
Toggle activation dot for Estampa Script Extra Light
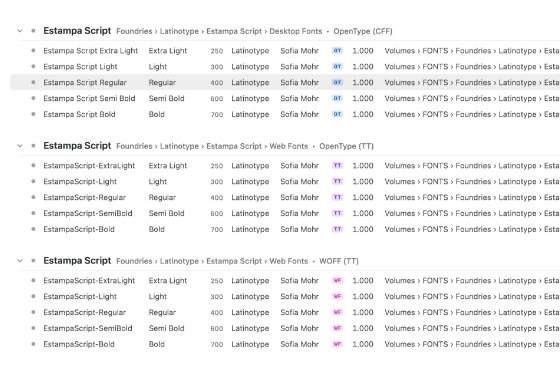33,51
